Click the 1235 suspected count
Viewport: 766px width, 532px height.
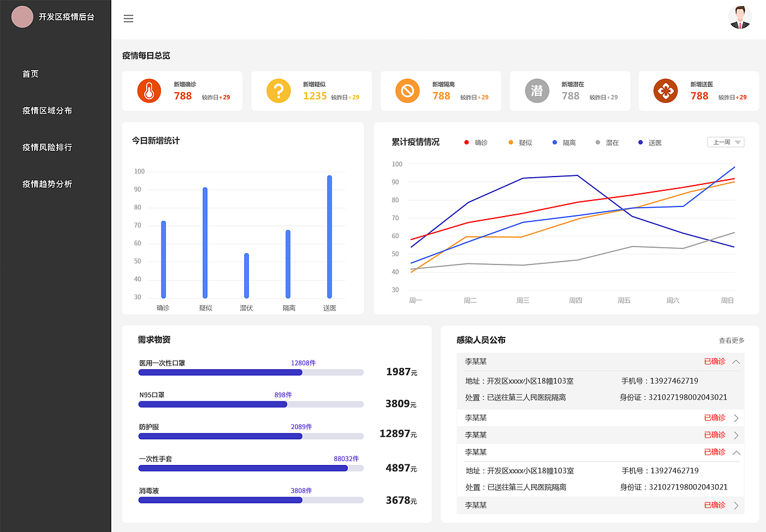315,96
